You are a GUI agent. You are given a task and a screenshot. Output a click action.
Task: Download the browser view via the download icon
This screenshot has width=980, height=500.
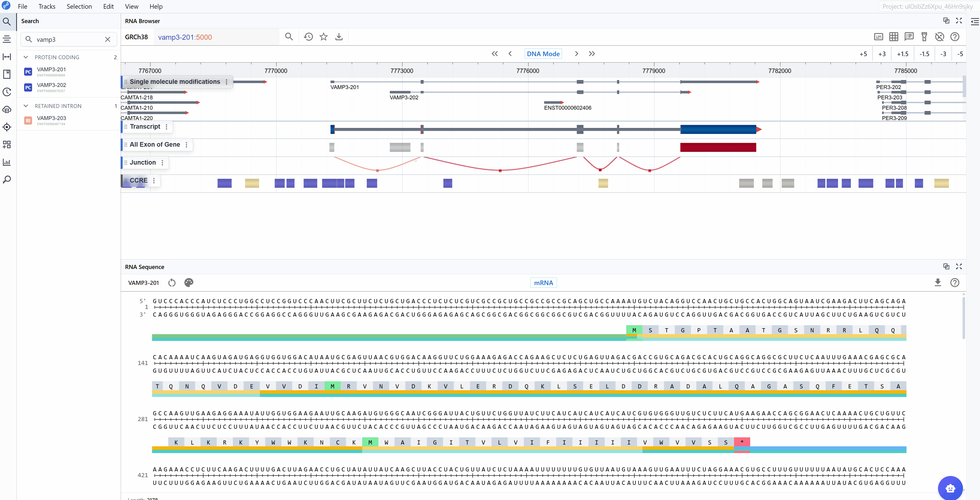coord(338,37)
